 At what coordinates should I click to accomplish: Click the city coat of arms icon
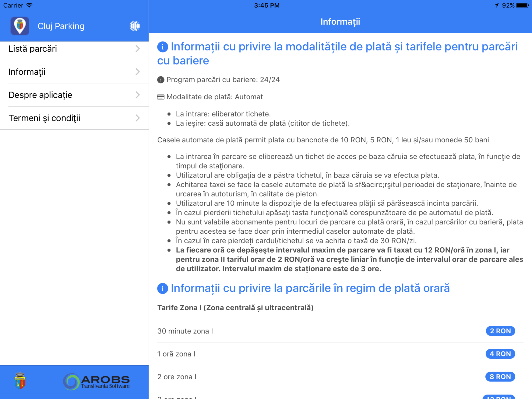(20, 381)
